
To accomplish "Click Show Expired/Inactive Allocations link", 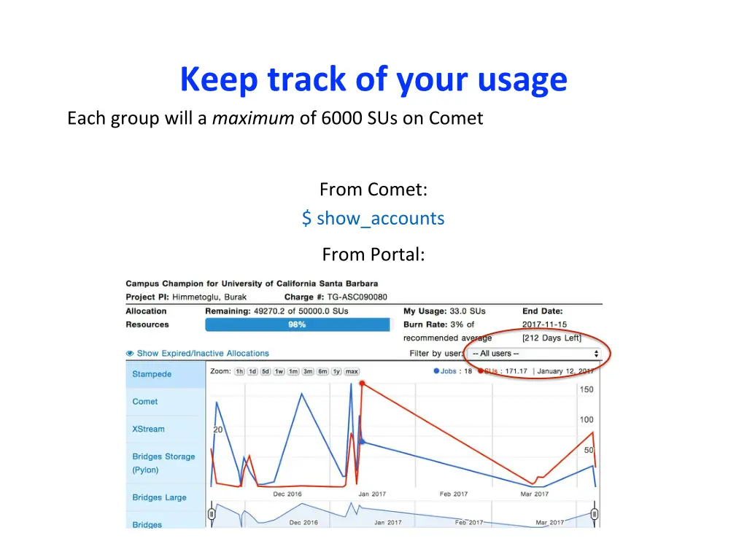I will 203,354.
